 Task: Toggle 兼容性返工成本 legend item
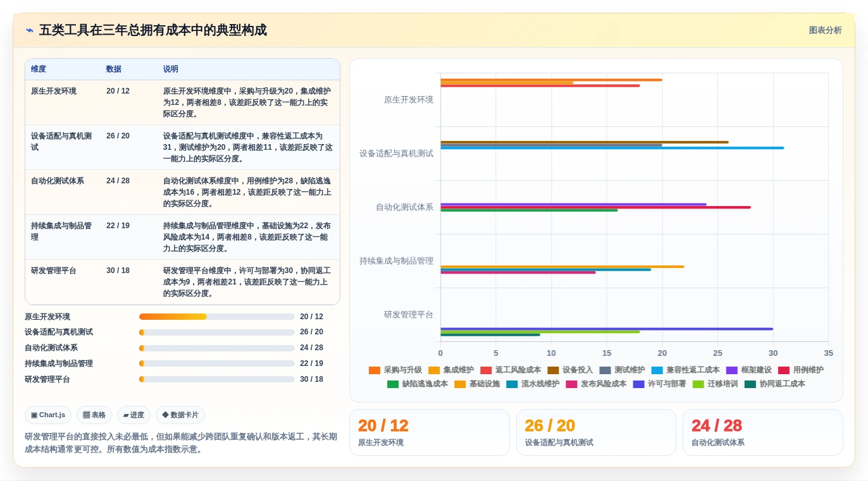685,370
